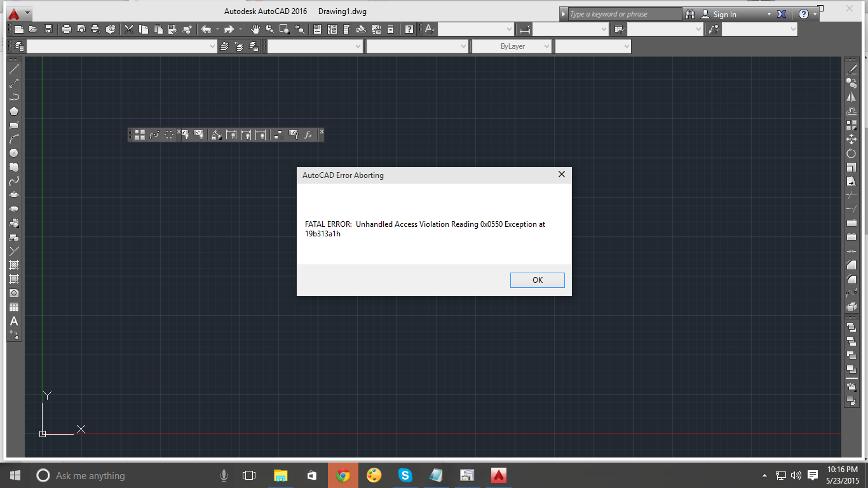Select the Pan hand tool
This screenshot has width=868, height=488.
[255, 29]
